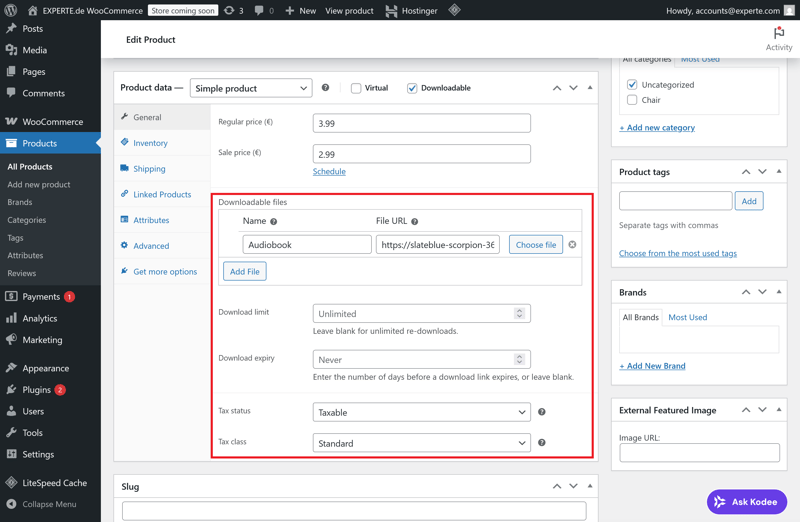
Task: Uncheck the Downloadable checkbox
Action: [412, 88]
